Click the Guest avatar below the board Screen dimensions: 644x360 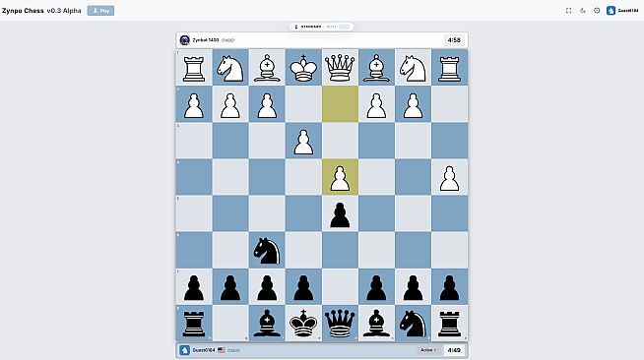coord(185,350)
